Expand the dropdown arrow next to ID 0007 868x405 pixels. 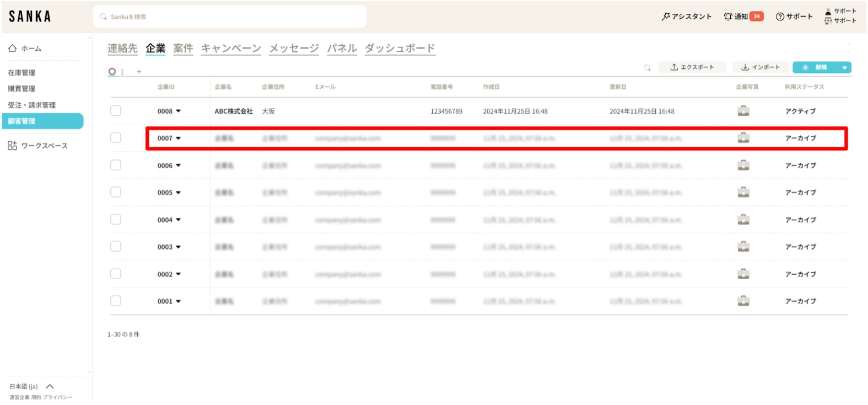[x=179, y=138]
